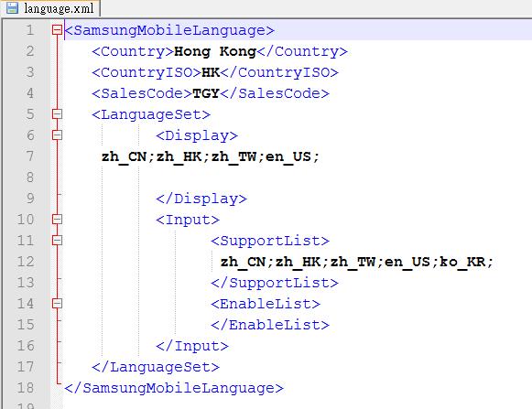Collapse the SupportList fold marker on line 11
The width and height of the screenshot is (532, 409).
click(x=57, y=241)
